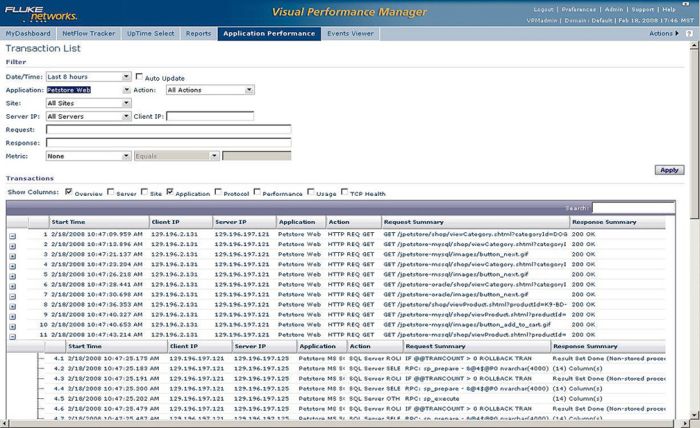Switch to the NetFlow Tracker tab
Image resolution: width=700 pixels, height=428 pixels.
click(88, 33)
